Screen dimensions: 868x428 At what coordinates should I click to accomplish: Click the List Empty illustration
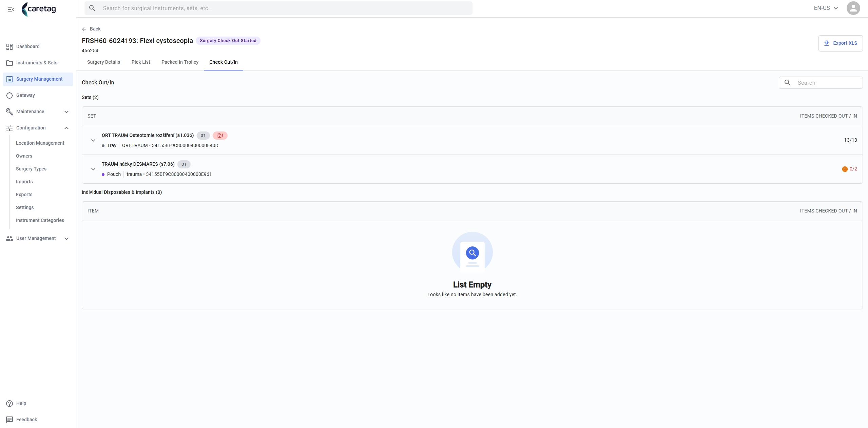tap(472, 252)
